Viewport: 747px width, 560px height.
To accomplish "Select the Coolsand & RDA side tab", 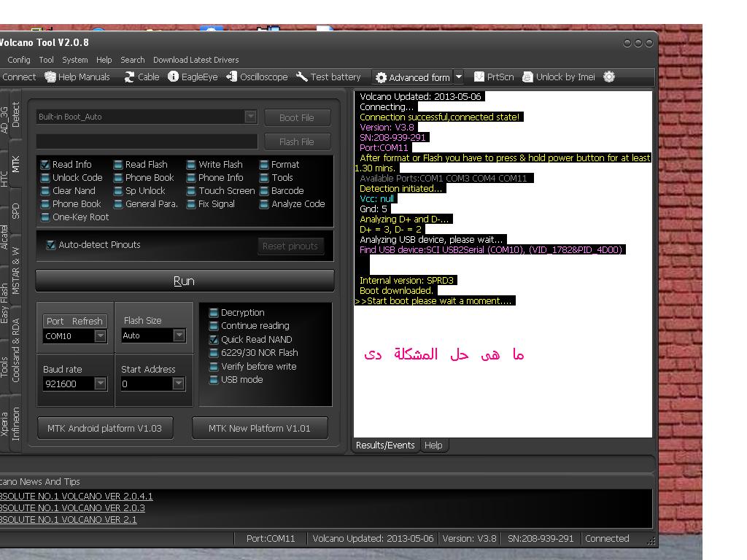I will pyautogui.click(x=16, y=350).
